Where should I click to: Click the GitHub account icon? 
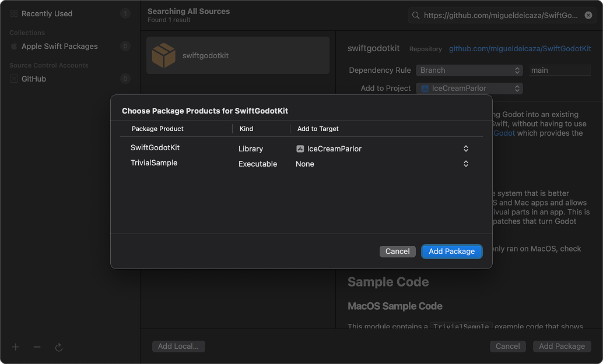(14, 79)
